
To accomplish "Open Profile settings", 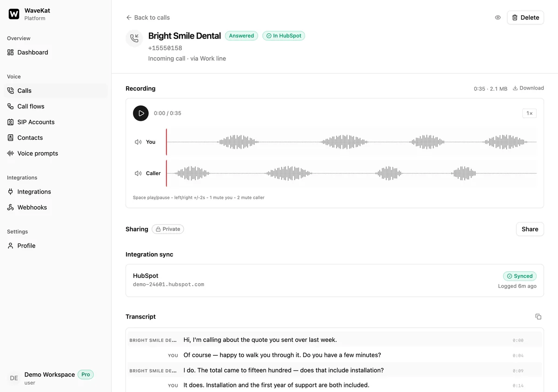I will click(x=55, y=246).
